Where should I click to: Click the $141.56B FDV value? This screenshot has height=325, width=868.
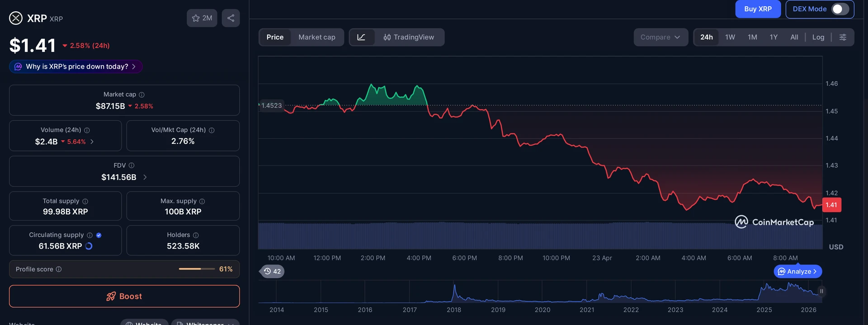pyautogui.click(x=119, y=177)
